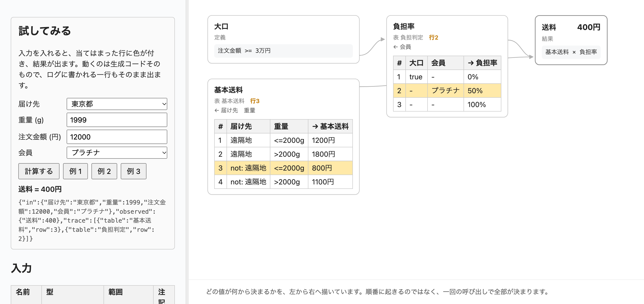Click the → 負担率 column header
The image size is (644, 304).
[482, 63]
